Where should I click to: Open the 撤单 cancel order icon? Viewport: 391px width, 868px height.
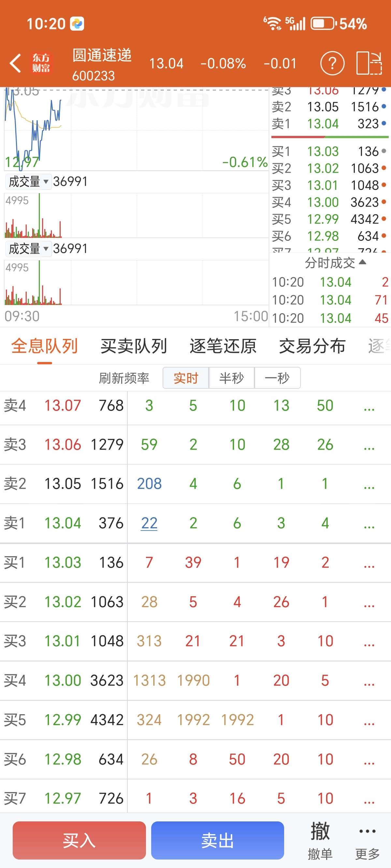point(320,840)
